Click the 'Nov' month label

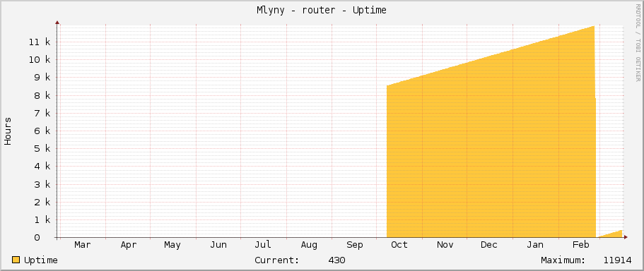point(445,245)
